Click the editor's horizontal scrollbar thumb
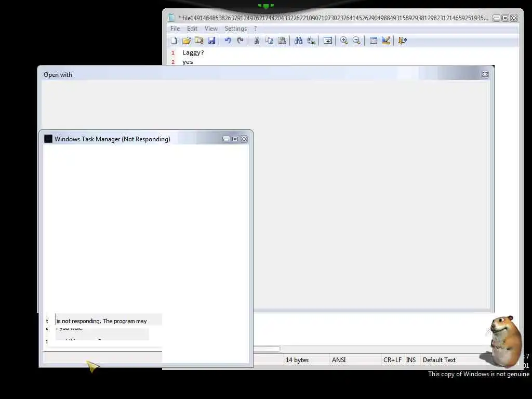Viewport: 532px width, 399px height. [267, 349]
